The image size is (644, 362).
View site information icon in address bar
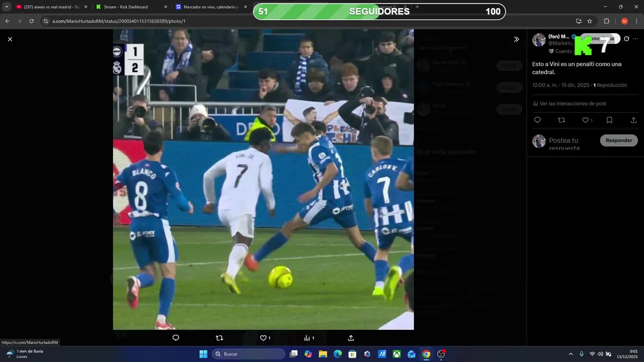[x=46, y=21]
